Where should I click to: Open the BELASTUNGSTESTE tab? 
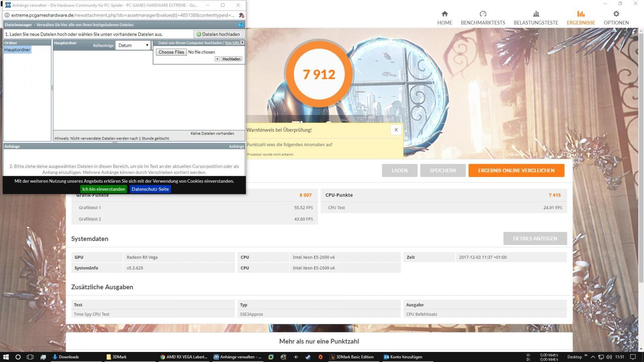[536, 18]
